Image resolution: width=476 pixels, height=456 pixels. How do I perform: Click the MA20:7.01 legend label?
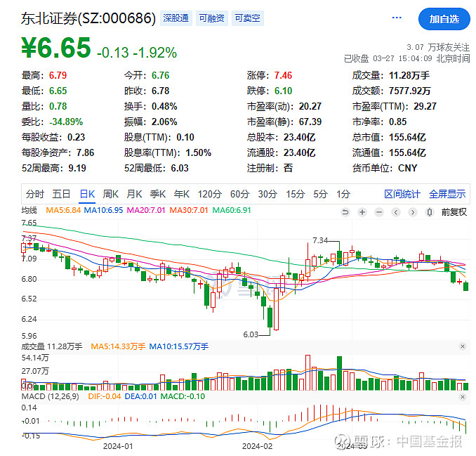146,210
